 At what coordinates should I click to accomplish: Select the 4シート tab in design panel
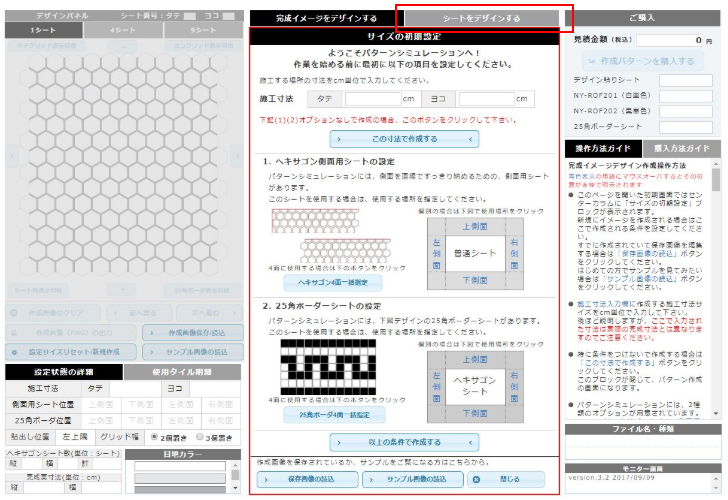(123, 30)
